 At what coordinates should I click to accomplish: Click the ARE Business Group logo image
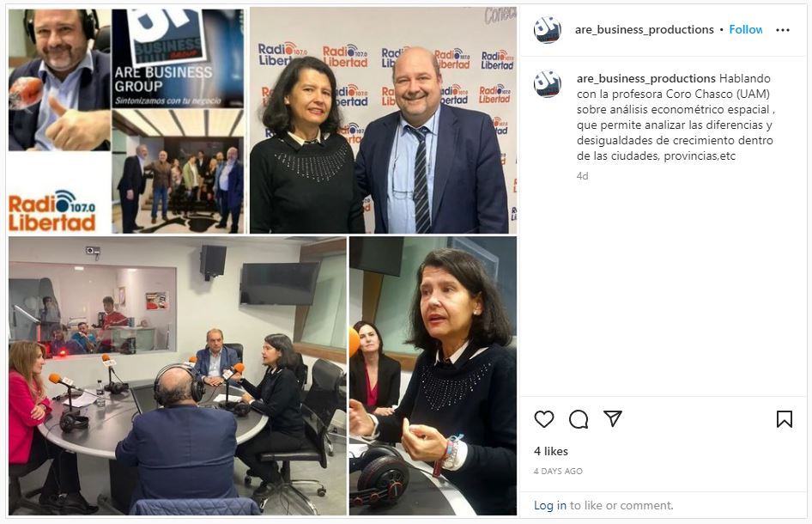179,58
